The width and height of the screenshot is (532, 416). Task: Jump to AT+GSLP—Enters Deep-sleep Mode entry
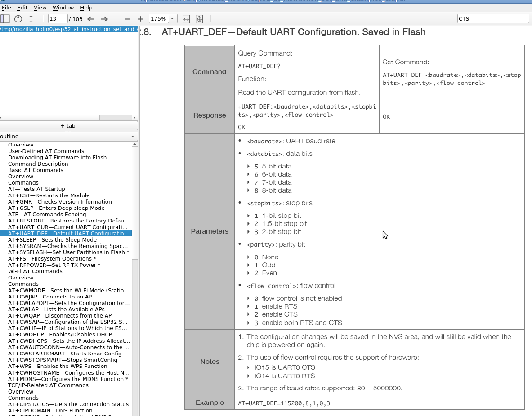[56, 208]
